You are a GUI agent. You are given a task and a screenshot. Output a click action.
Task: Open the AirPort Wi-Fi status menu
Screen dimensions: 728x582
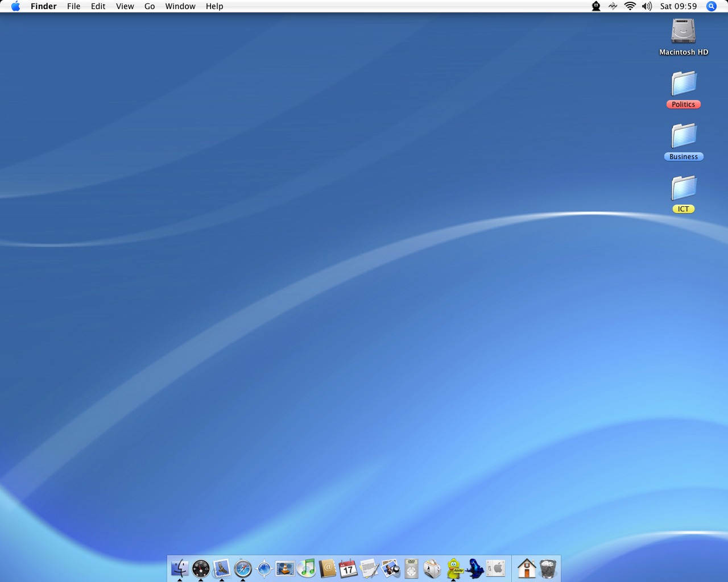(630, 6)
